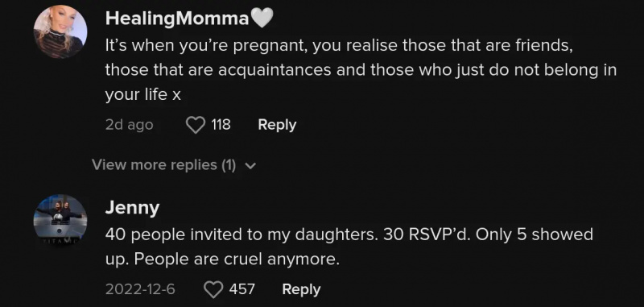Reply to Jenny's comment
Screen dimensions: 644x307
coord(301,289)
